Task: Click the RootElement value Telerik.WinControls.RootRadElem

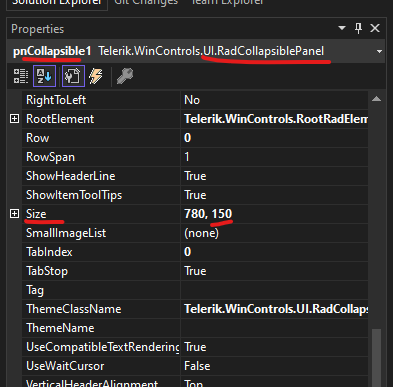Action: 274,119
